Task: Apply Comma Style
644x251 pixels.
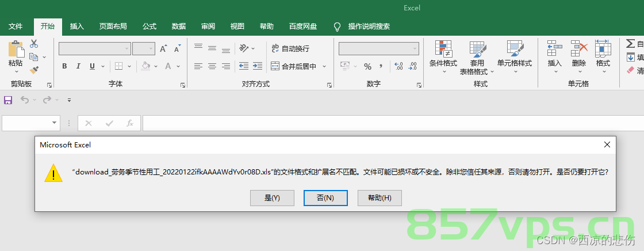Action: (x=381, y=66)
